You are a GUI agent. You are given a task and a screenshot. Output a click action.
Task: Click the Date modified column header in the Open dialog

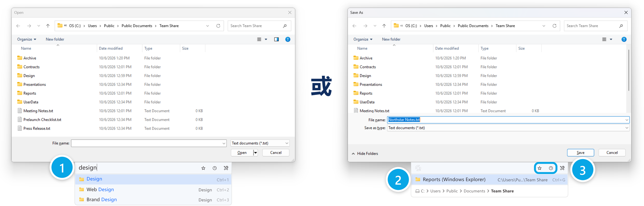point(111,48)
